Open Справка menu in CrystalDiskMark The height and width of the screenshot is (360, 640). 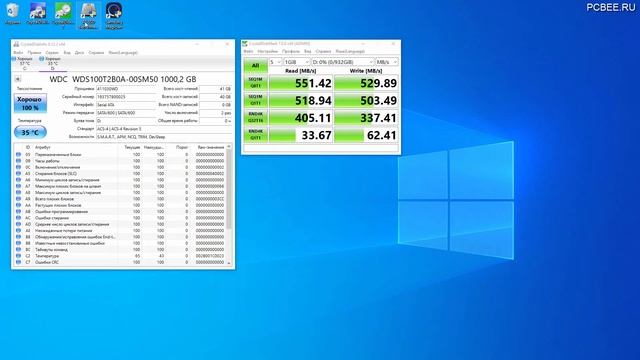click(x=323, y=51)
